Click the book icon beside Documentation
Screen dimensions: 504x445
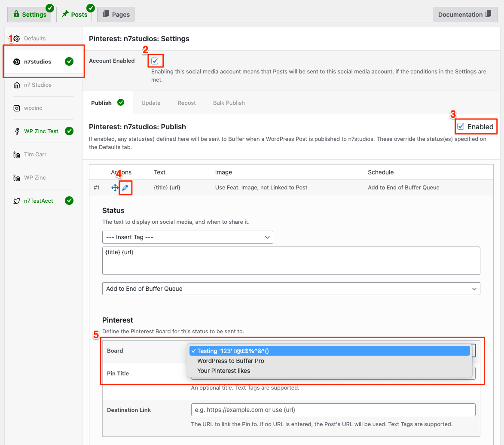point(488,14)
